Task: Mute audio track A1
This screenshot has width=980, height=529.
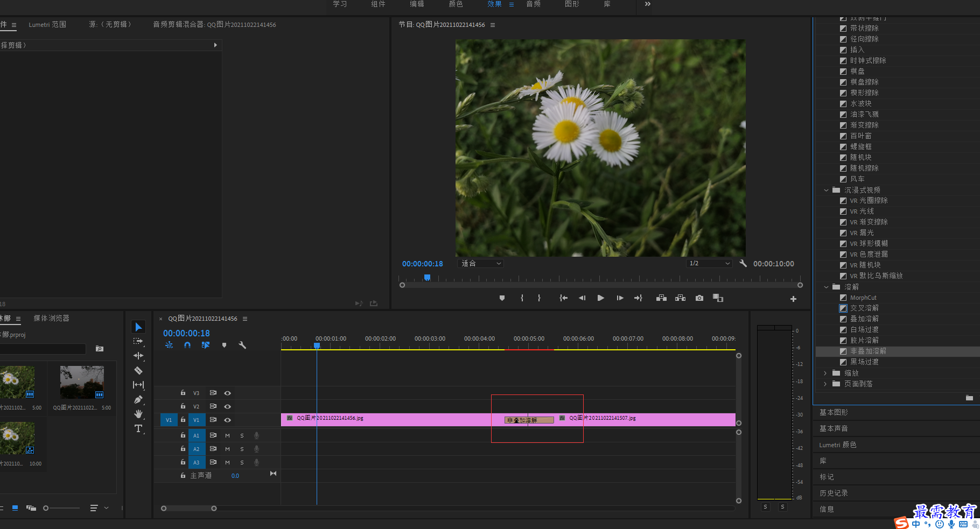Action: tap(227, 435)
